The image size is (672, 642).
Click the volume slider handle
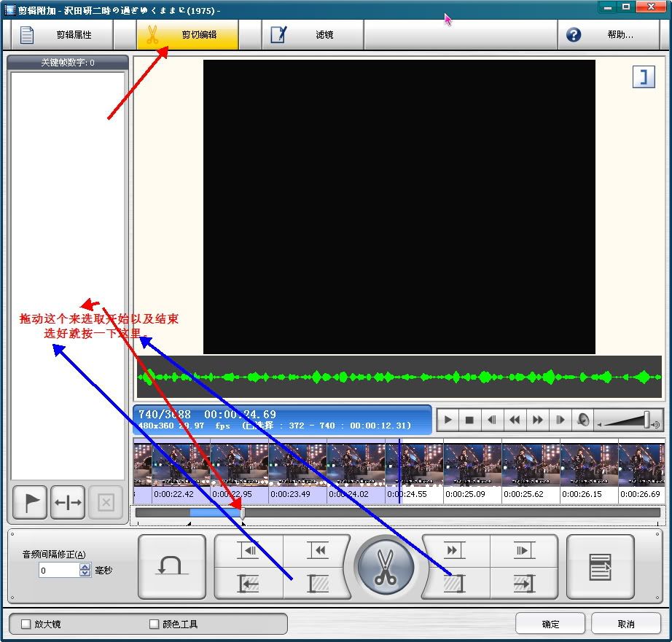tap(646, 420)
